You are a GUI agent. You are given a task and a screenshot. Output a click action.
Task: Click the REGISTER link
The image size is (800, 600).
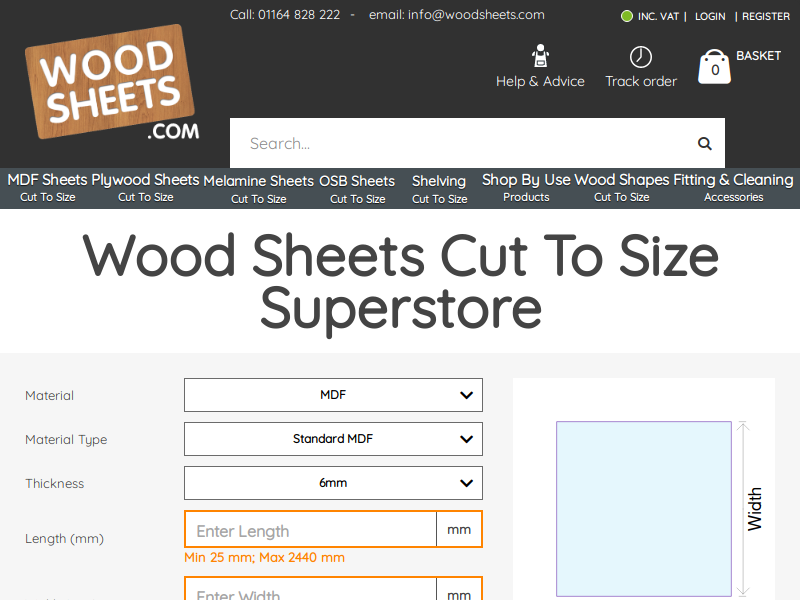tap(766, 16)
